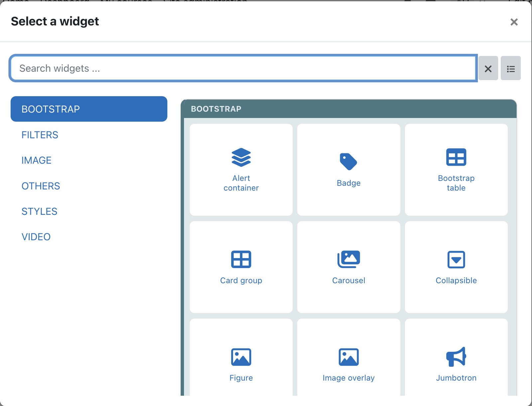Click the Bootstrap table label
The height and width of the screenshot is (406, 532).
(x=456, y=183)
